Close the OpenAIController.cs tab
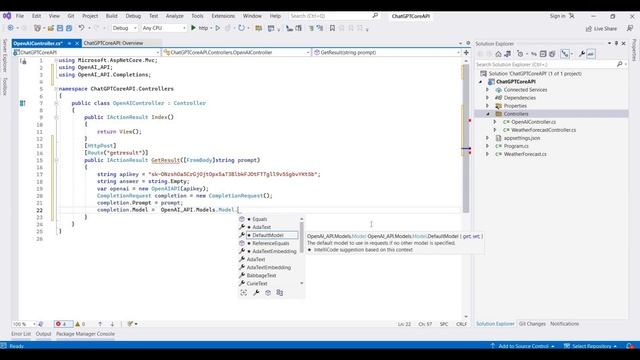 tap(77, 43)
